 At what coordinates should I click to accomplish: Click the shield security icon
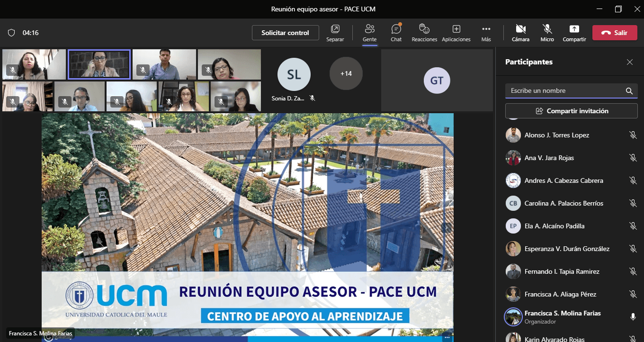point(11,33)
